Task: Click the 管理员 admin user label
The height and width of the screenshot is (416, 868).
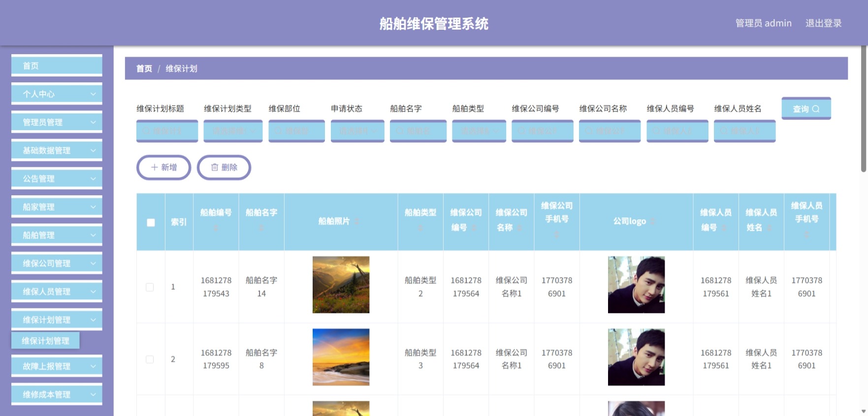Action: [x=763, y=23]
